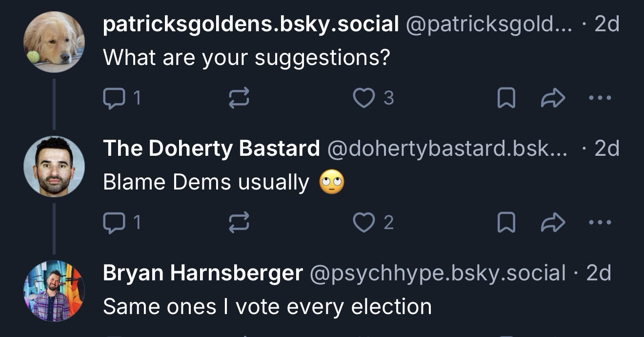This screenshot has width=644, height=337.
Task: View The Doherty Bastard's profile picture
Action: 54,166
